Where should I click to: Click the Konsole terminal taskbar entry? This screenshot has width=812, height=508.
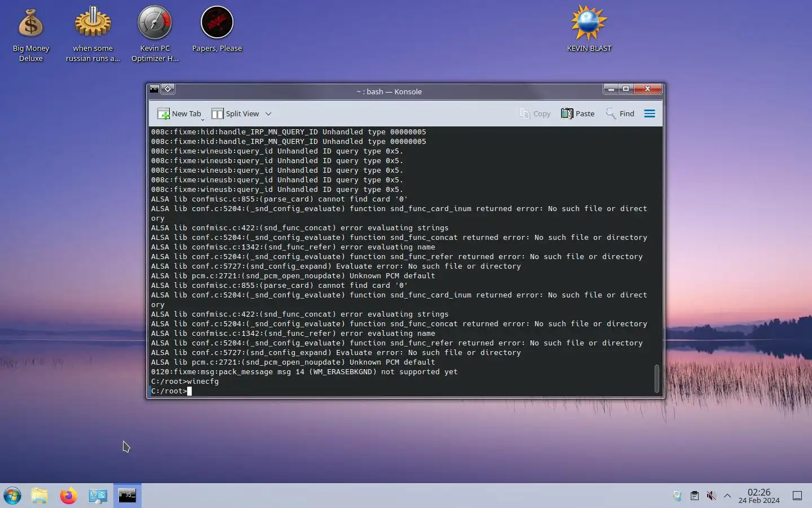pyautogui.click(x=127, y=496)
